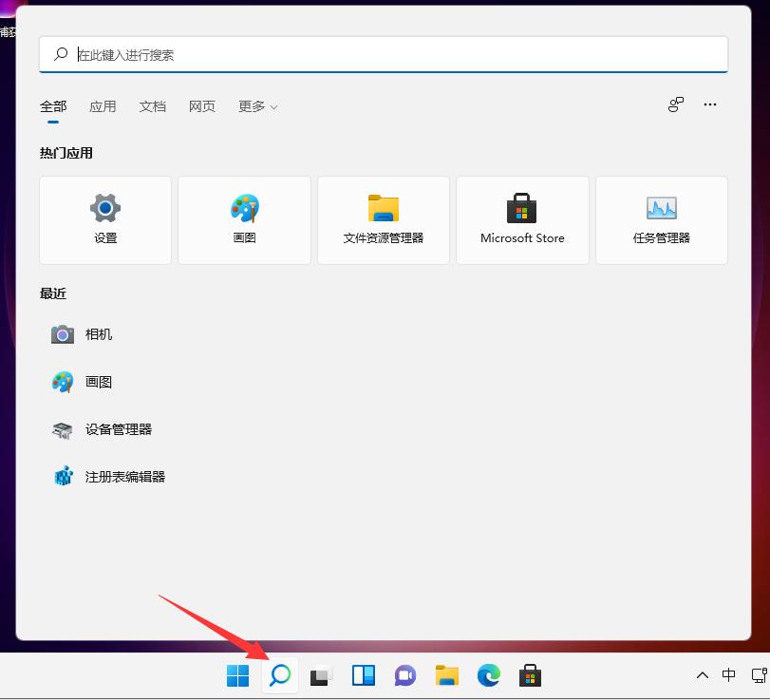Screen dimensions: 770x700
Task: Launch 任务管理器 from 热门应用
Action: tap(661, 219)
